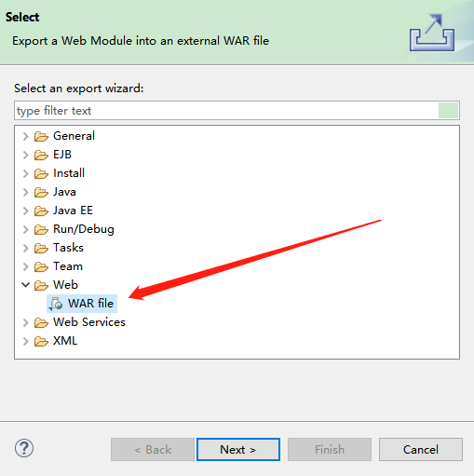474x476 pixels.
Task: Select the Tasks tree item label
Action: pyautogui.click(x=68, y=248)
